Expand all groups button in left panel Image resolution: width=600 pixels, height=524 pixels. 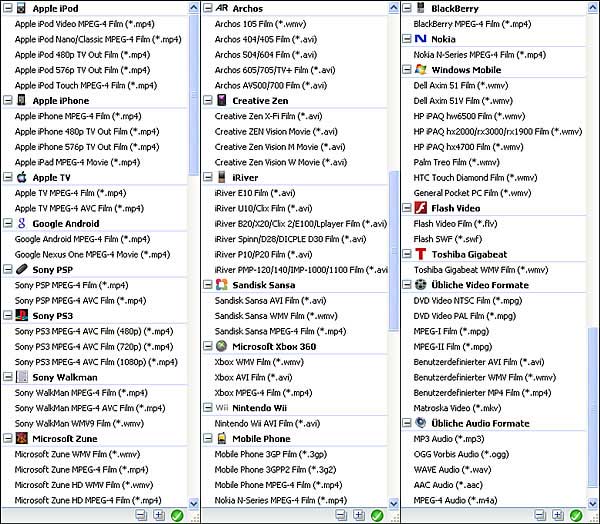(x=159, y=516)
